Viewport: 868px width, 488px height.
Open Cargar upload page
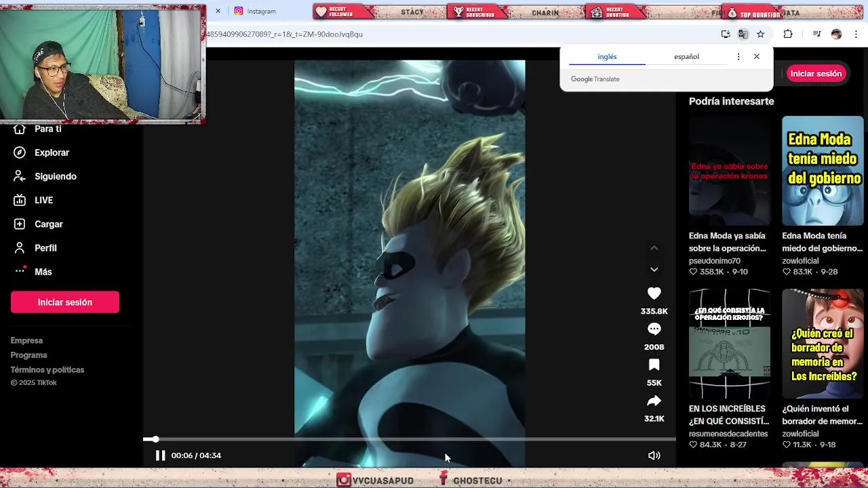pyautogui.click(x=48, y=224)
